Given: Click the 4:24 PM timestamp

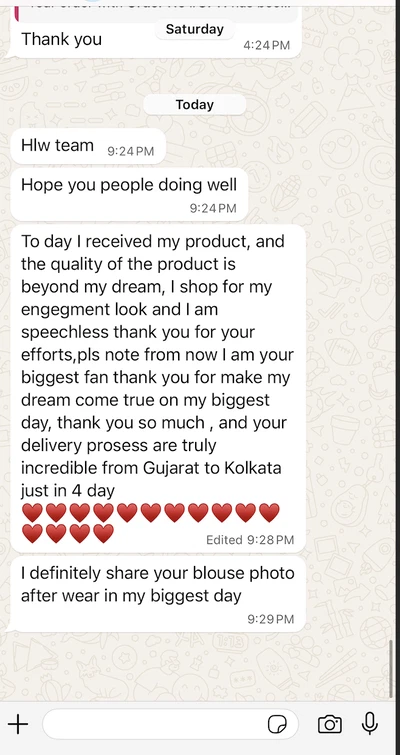Looking at the screenshot, I should tap(267, 45).
